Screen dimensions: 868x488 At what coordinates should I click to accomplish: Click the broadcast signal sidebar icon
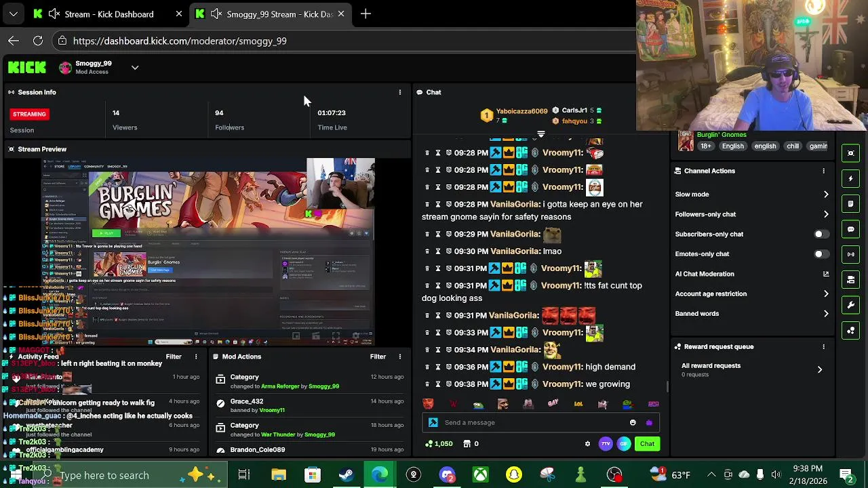[851, 254]
